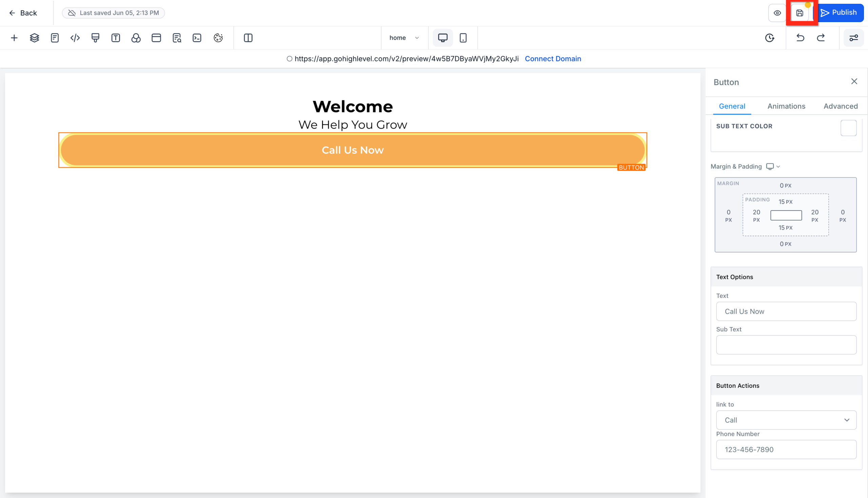Screen dimensions: 868x498
Task: Expand the Margin & Padding chevron
Action: click(x=778, y=167)
